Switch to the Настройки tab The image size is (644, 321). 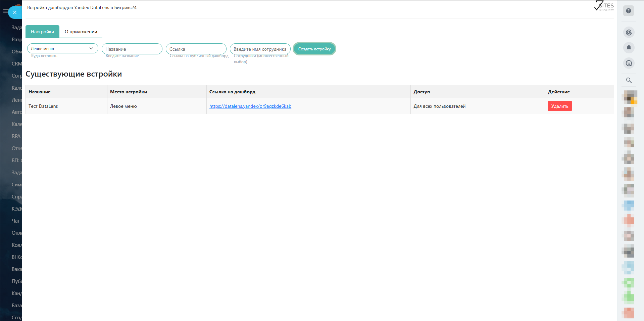(x=42, y=32)
